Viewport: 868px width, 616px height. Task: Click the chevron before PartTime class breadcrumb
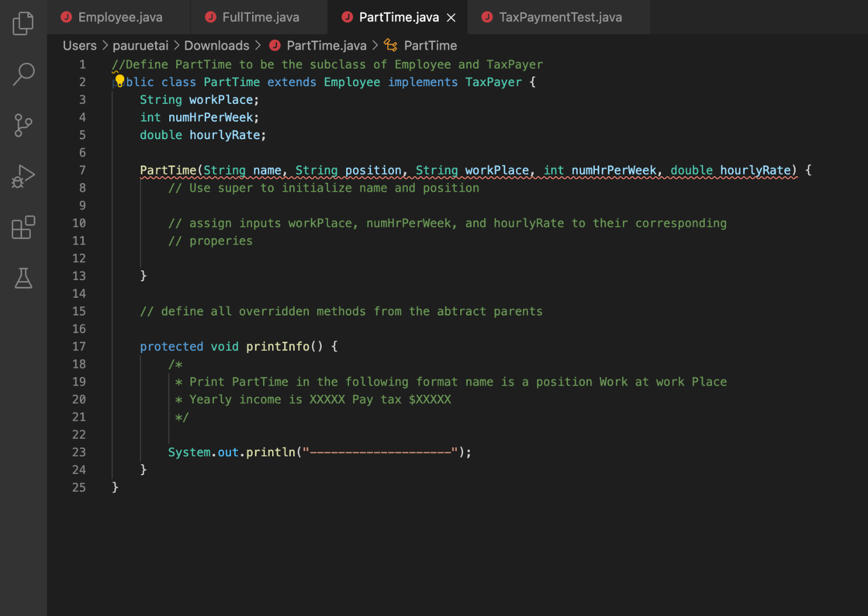coord(375,45)
